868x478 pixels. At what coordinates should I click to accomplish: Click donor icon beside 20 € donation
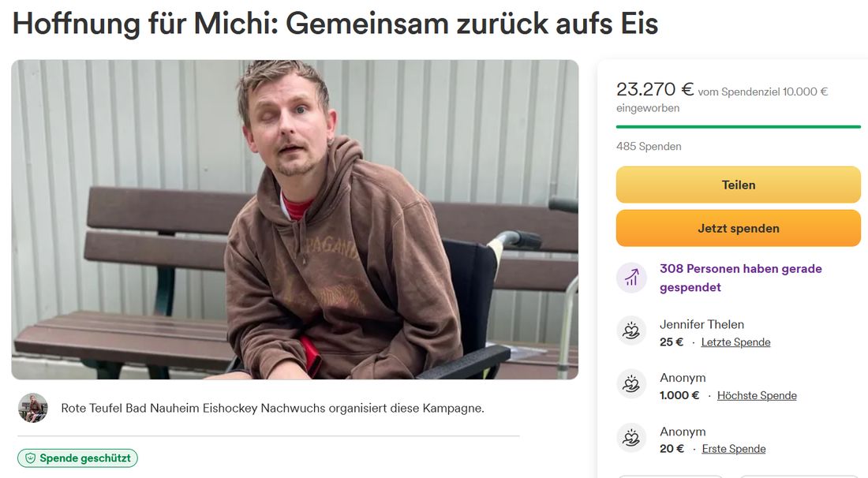(x=631, y=438)
